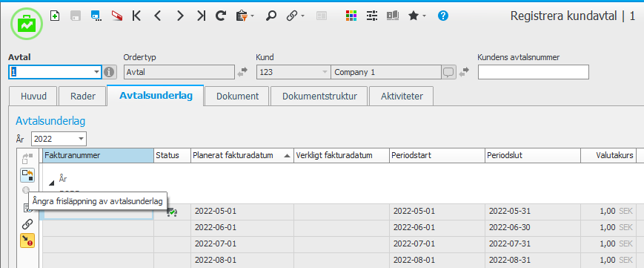The width and height of the screenshot is (644, 268).
Task: Switch to the Huvud tab
Action: (33, 97)
